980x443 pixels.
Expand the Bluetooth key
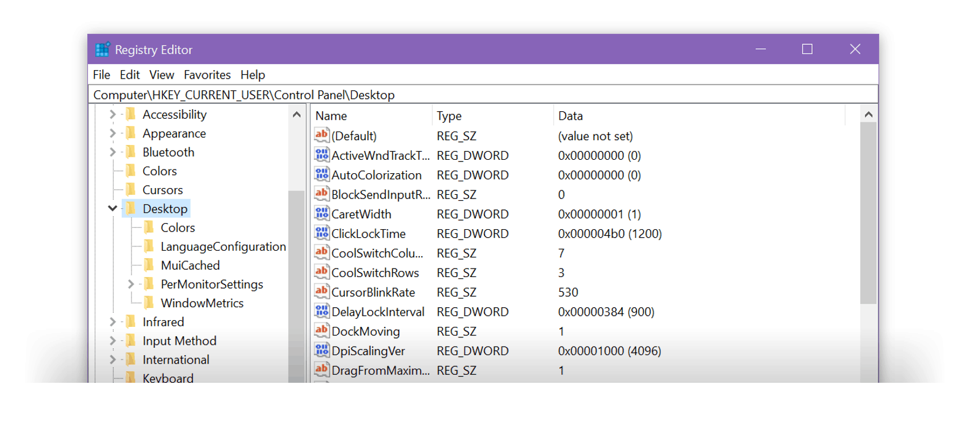point(113,152)
